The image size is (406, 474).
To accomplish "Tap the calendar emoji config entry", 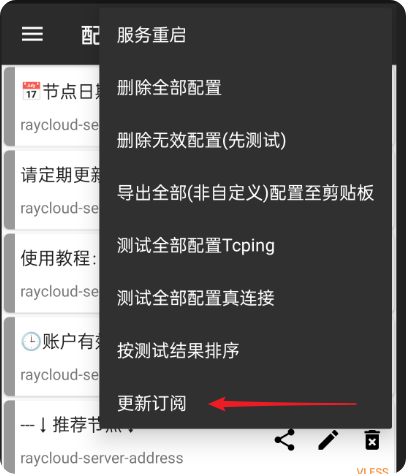I will [52, 107].
